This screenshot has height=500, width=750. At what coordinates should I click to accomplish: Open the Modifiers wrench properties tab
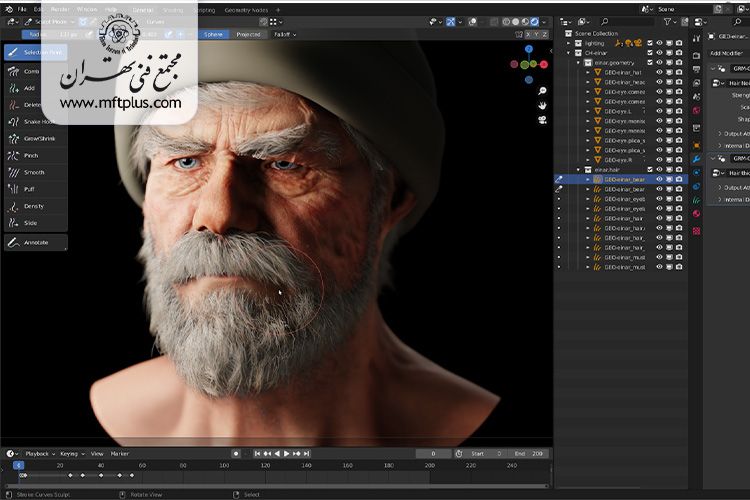[x=696, y=159]
